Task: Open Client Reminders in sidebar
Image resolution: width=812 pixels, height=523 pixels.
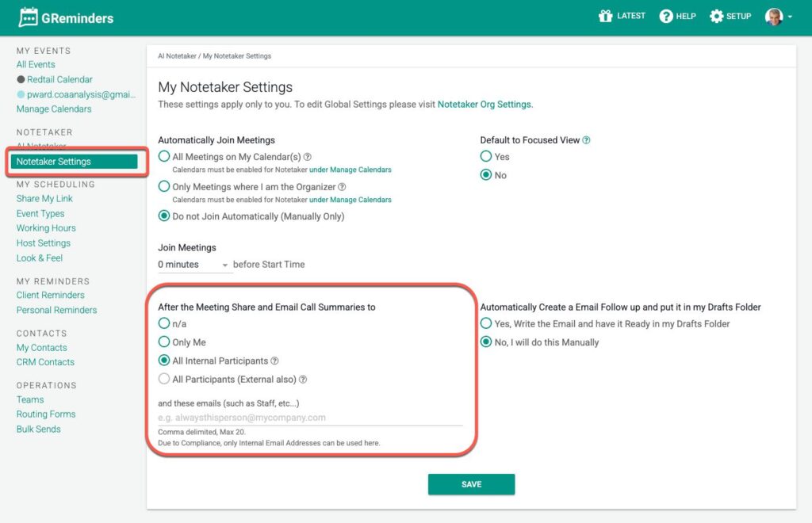Action: [50, 296]
